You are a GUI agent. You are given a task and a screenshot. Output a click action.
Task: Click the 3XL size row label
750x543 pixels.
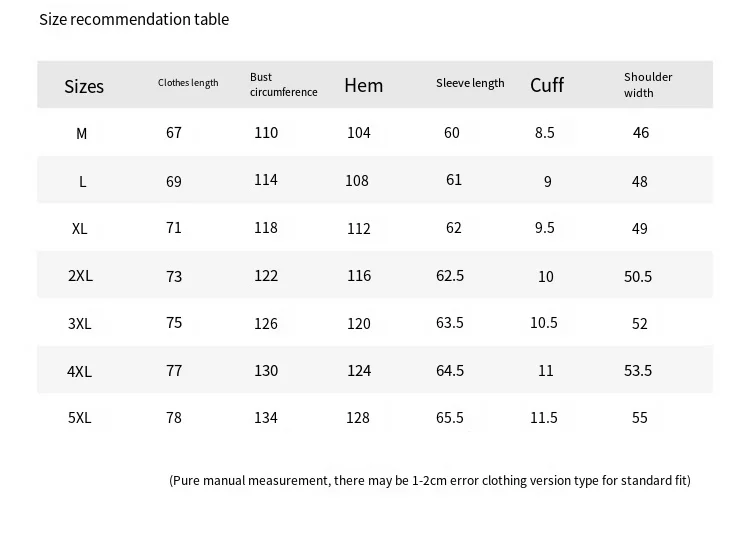pos(80,324)
